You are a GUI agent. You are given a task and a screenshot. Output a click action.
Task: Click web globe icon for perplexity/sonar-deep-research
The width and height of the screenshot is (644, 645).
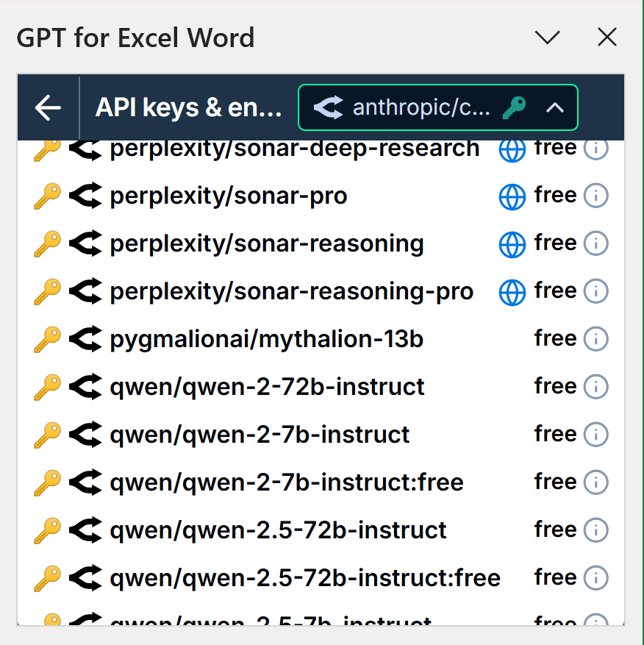512,150
